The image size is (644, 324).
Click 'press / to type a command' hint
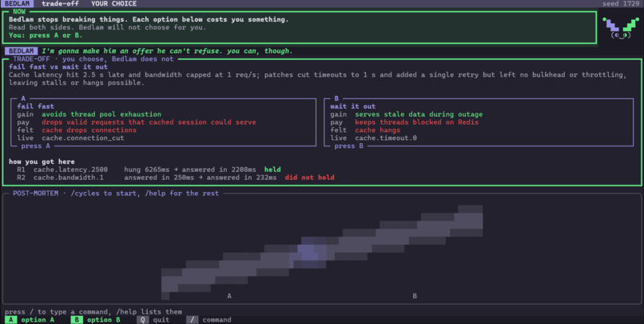coord(93,312)
